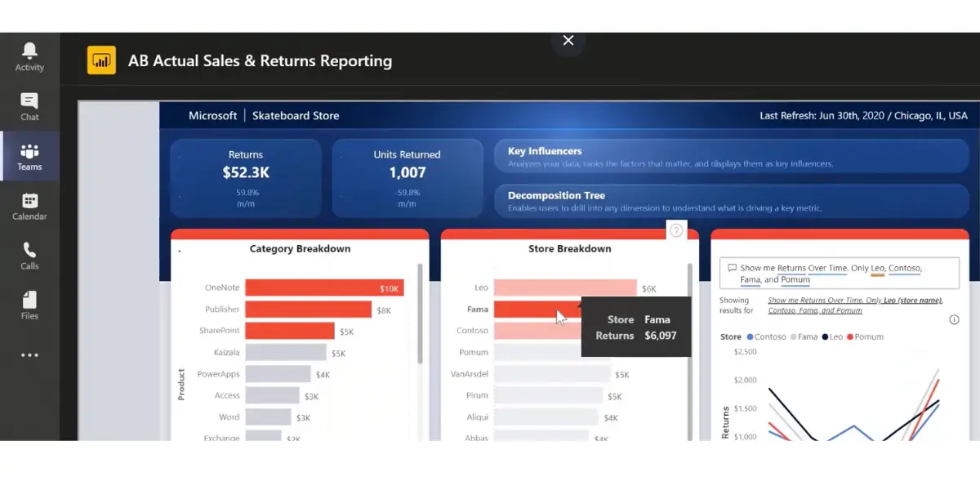Click the $10K value on OneNote bar
980x490 pixels.
(x=389, y=288)
